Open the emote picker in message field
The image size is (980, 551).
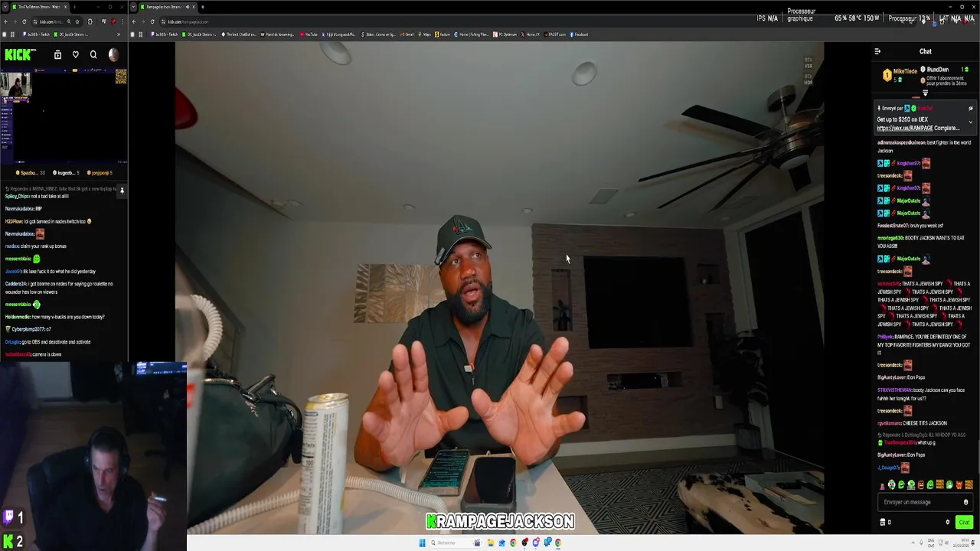pyautogui.click(x=965, y=502)
